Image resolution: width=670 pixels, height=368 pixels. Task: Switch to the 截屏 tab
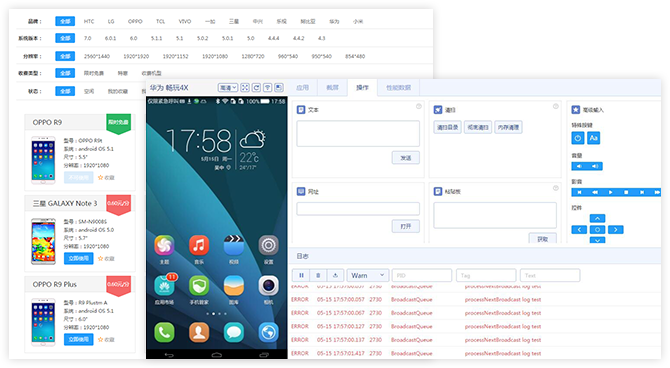332,88
